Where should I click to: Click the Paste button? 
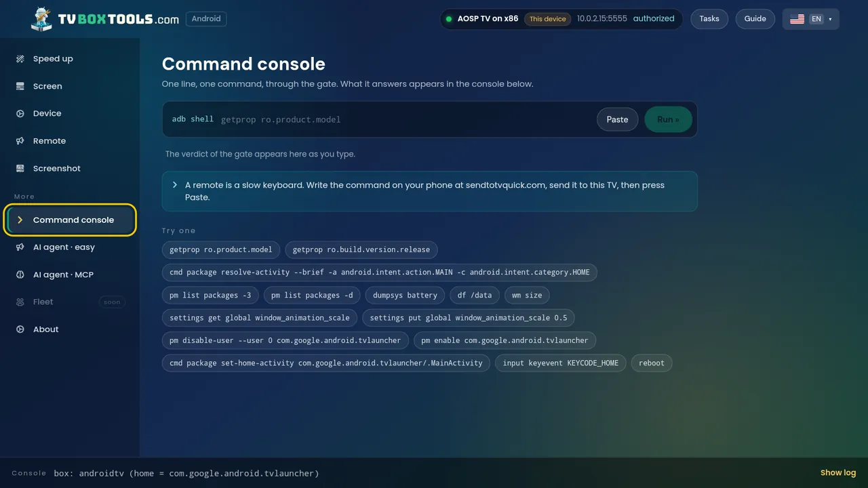[617, 119]
